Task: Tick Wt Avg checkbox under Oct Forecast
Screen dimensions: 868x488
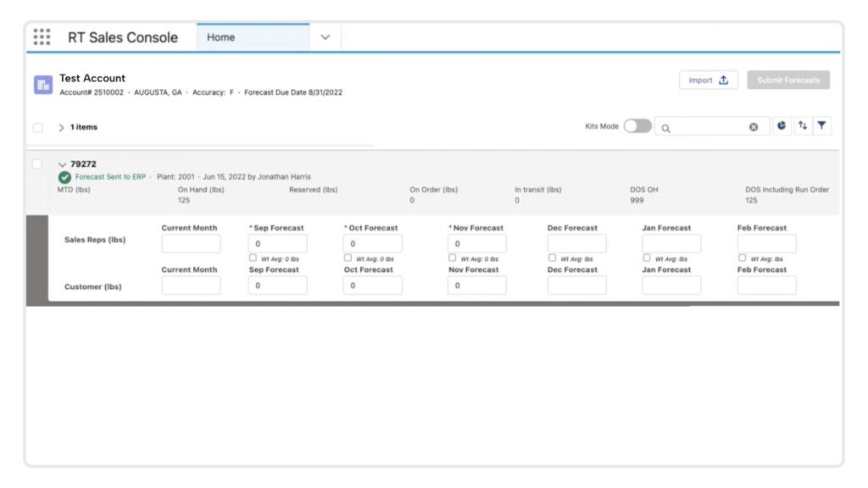Action: point(348,258)
